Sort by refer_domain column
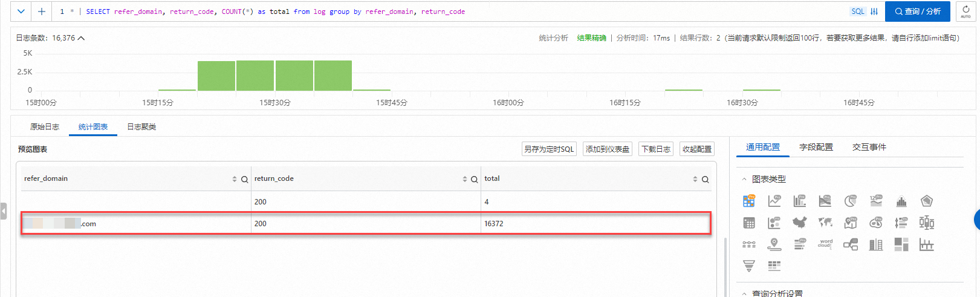The height and width of the screenshot is (297, 980). (x=235, y=180)
